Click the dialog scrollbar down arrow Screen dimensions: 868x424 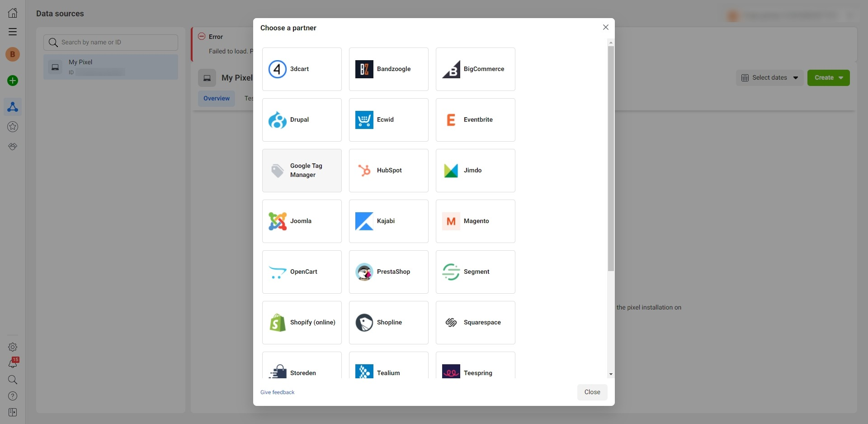(611, 374)
